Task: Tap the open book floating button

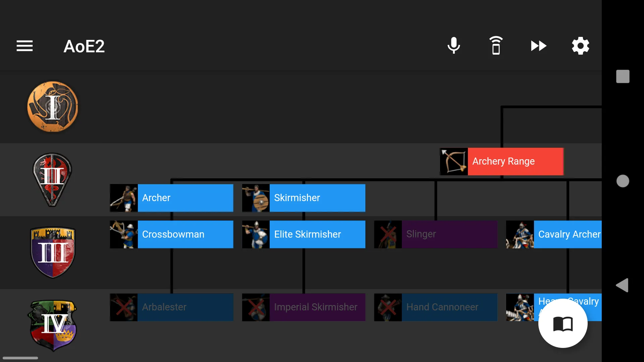Action: [x=563, y=323]
